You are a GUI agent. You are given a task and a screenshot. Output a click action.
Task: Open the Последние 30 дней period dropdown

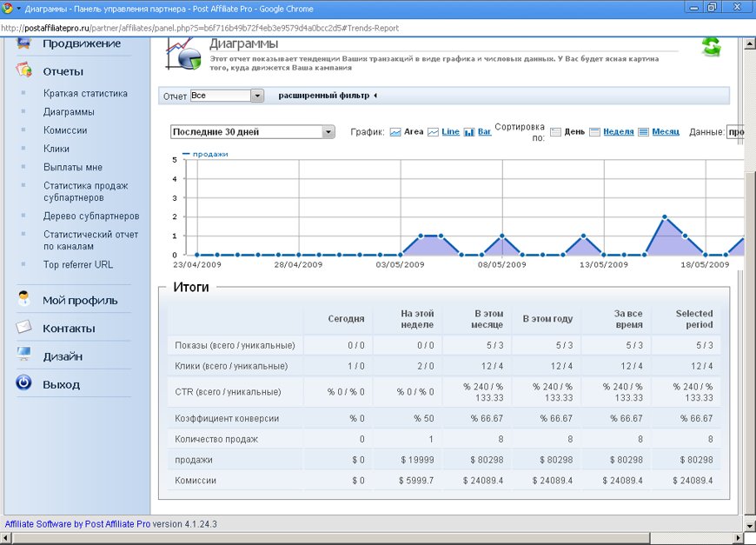coord(252,132)
